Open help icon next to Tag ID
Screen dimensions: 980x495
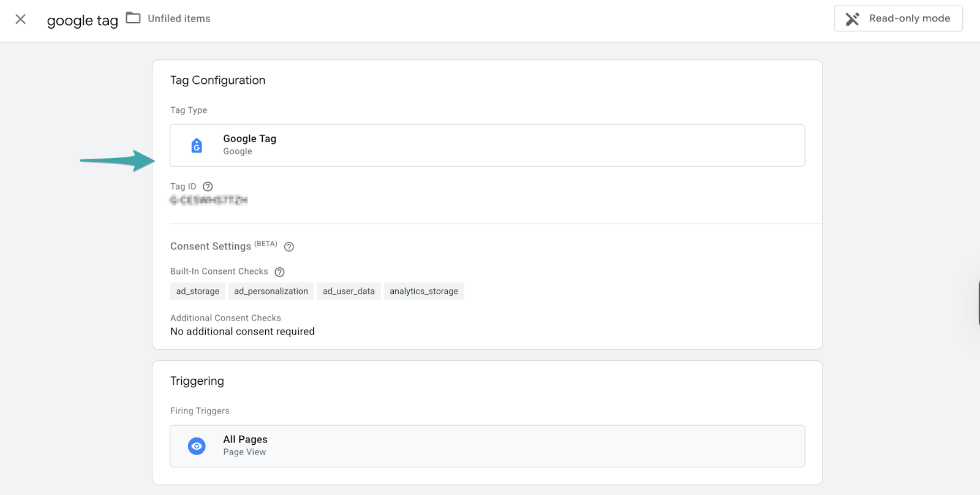point(208,187)
